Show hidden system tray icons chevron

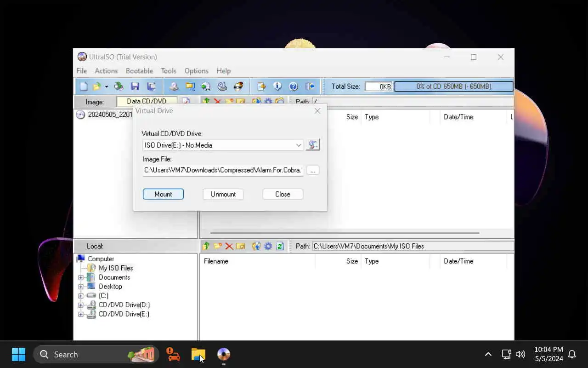pos(488,354)
